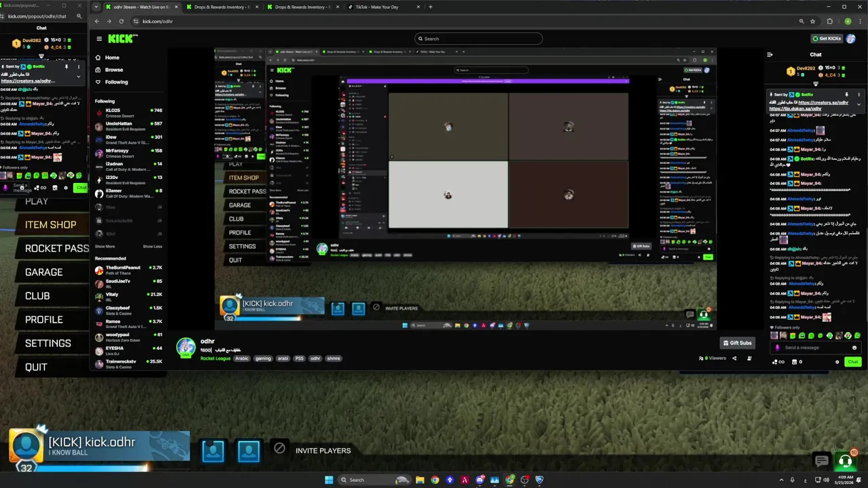Screen dimensions: 868x488
Task: Open recommended channel Classybeef
Action: (128, 310)
